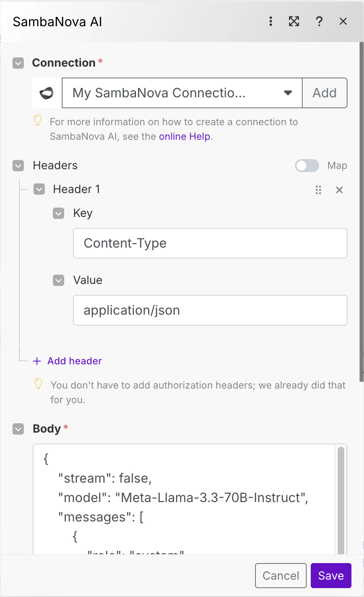Collapse the Headers section checkbox
The height and width of the screenshot is (597, 364).
[x=18, y=166]
